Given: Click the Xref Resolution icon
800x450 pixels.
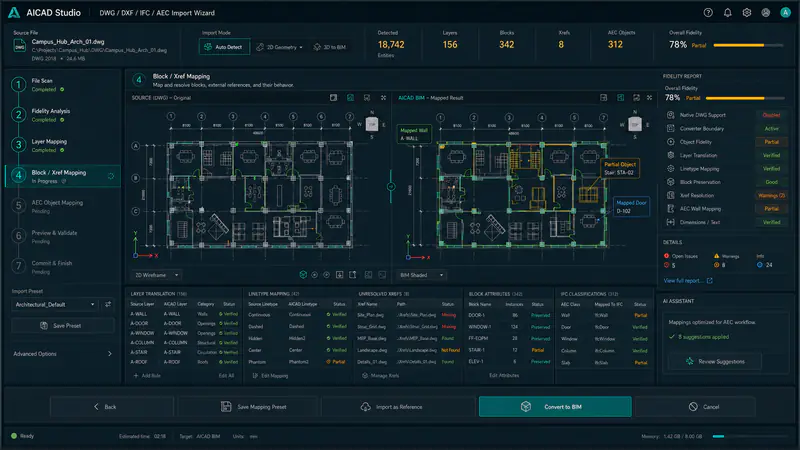Looking at the screenshot, I should tap(670, 195).
